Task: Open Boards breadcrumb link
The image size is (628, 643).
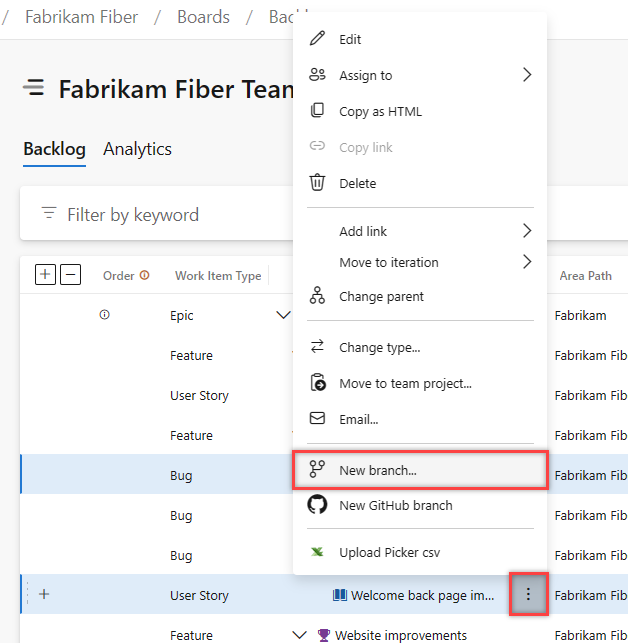Action: [203, 17]
